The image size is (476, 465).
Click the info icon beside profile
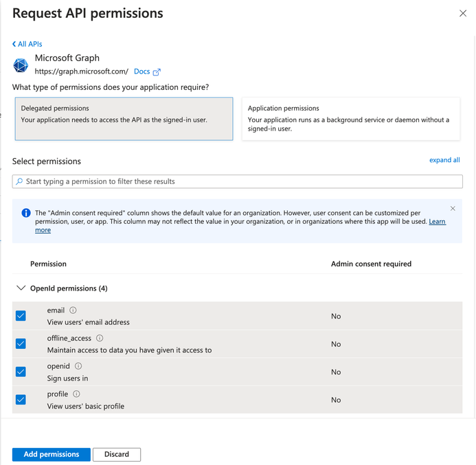[x=76, y=394]
